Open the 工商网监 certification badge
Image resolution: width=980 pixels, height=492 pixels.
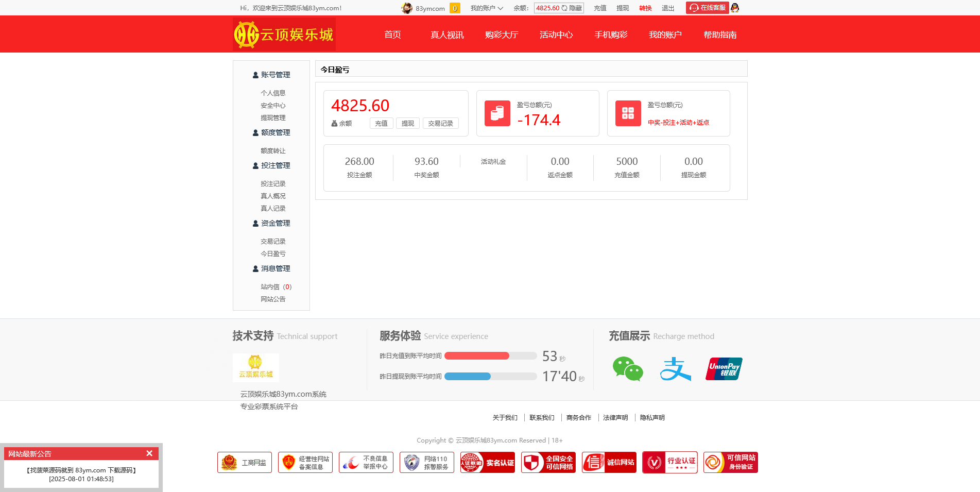(245, 463)
